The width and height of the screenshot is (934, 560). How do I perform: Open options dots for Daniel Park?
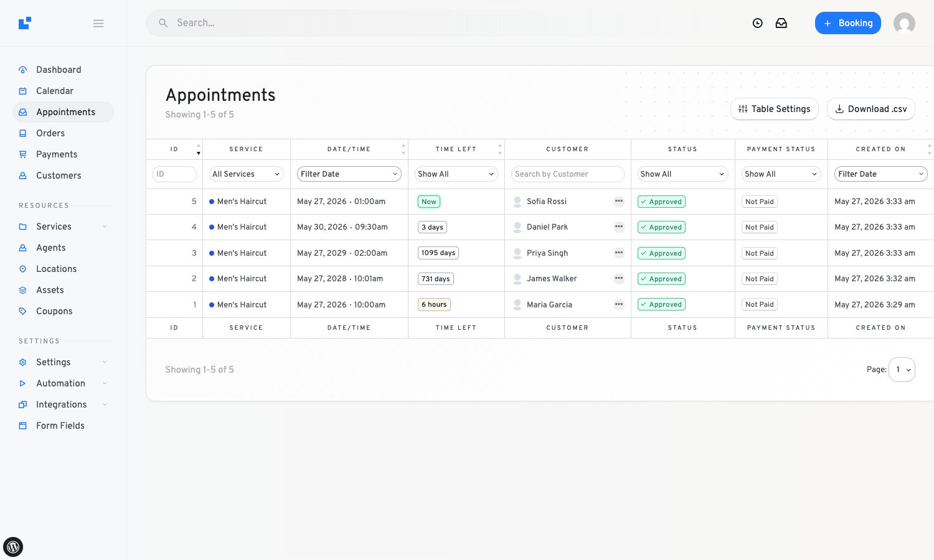[619, 226]
